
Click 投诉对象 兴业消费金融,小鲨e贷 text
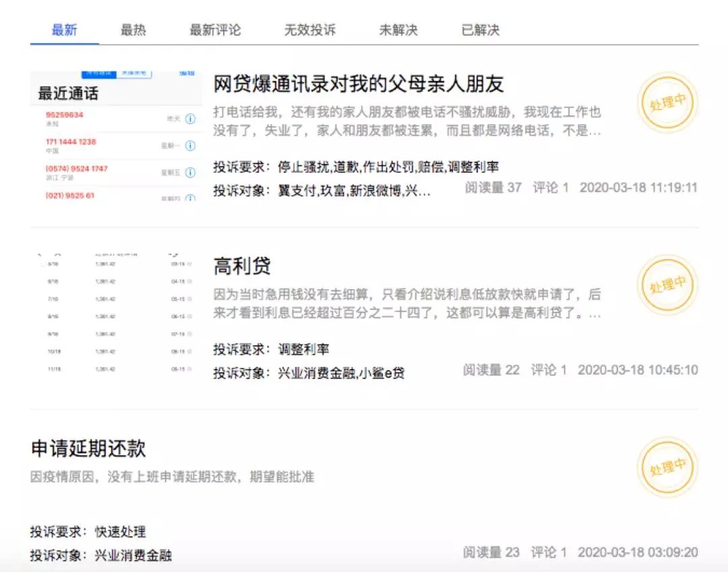(309, 373)
